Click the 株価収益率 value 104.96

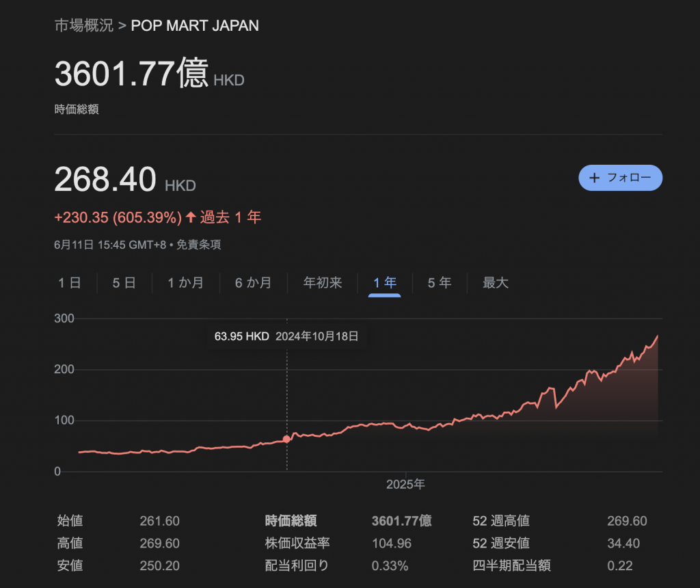392,544
